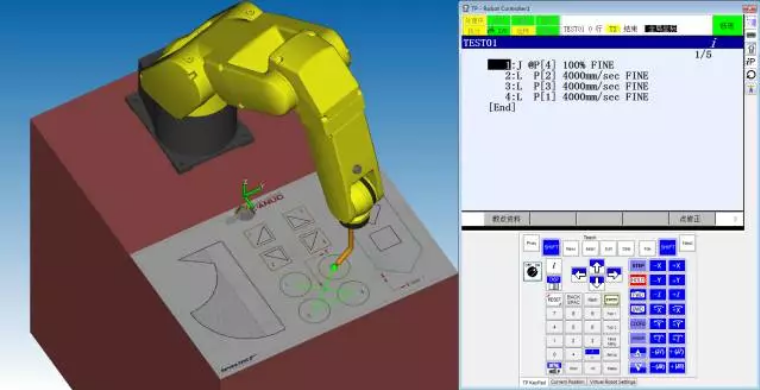The width and height of the screenshot is (760, 390).
Task: Click the STEP key on keypad
Action: click(x=638, y=265)
